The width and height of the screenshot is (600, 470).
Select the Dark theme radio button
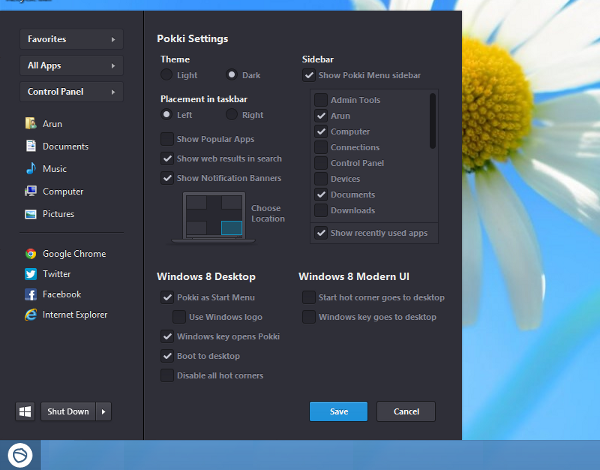tap(232, 74)
